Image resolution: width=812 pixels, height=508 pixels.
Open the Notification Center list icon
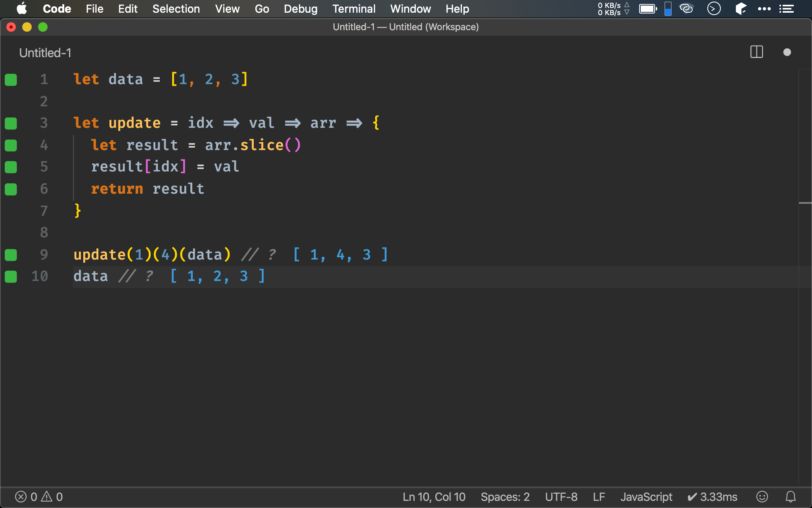786,9
